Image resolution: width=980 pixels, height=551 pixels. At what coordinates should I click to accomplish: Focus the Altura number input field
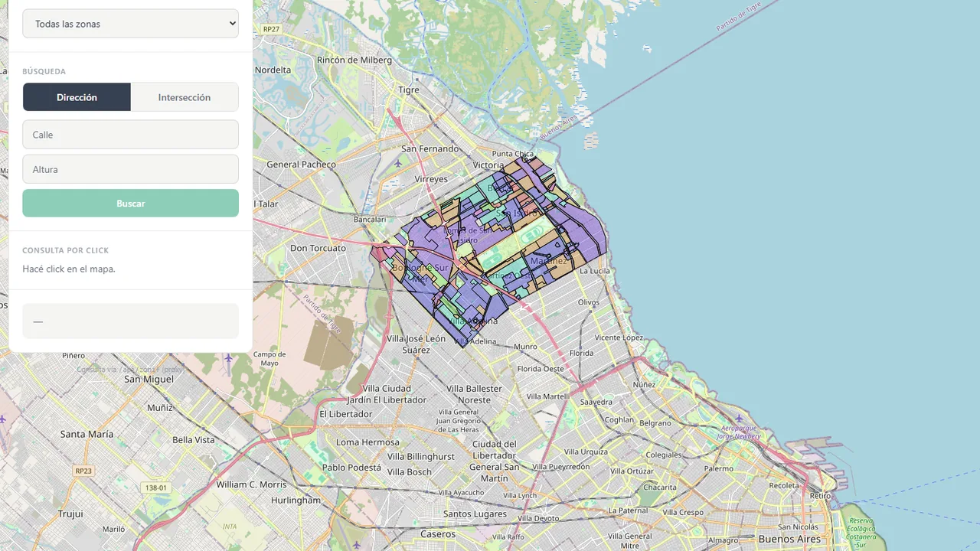point(130,169)
